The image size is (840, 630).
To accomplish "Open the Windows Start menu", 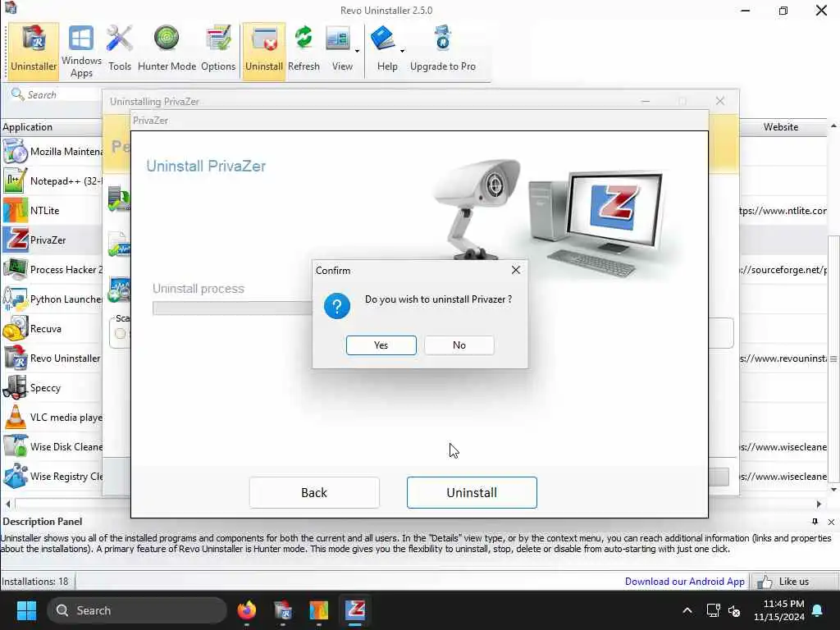I will click(x=26, y=610).
